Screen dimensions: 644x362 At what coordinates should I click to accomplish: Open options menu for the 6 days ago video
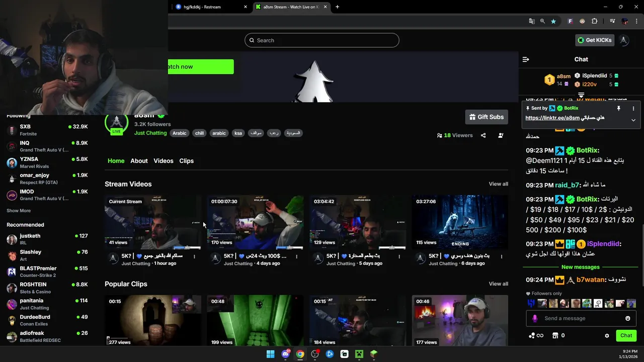pyautogui.click(x=501, y=256)
